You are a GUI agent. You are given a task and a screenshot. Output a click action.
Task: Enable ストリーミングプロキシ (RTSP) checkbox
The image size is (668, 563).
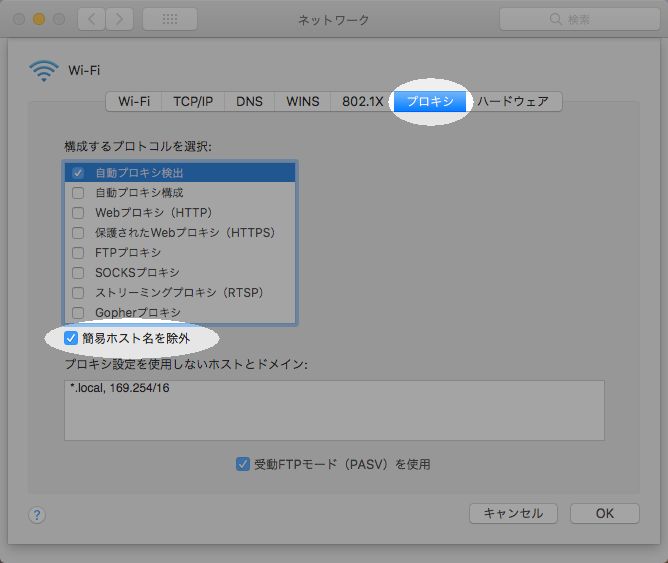[x=78, y=293]
